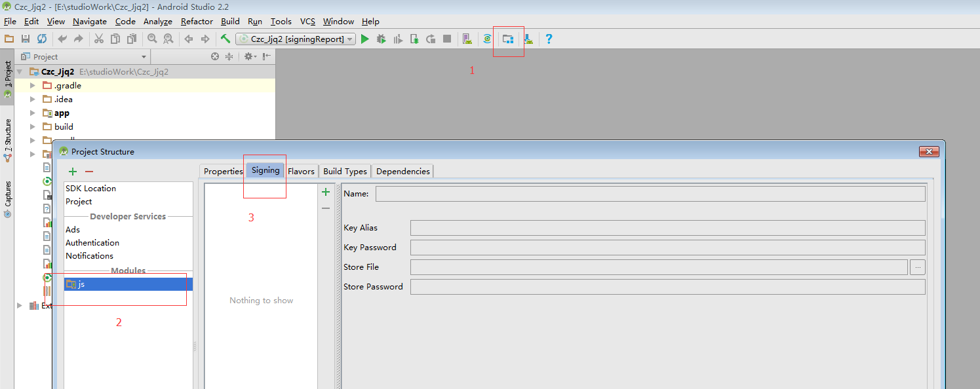Screen dimensions: 980x389
Task: Click the Stop square icon
Action: pyautogui.click(x=447, y=39)
